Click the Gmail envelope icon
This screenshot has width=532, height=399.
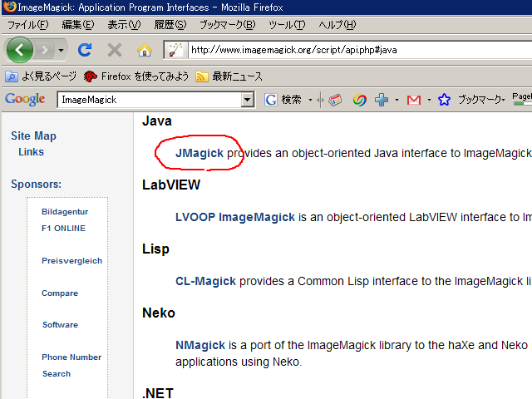[x=414, y=100]
